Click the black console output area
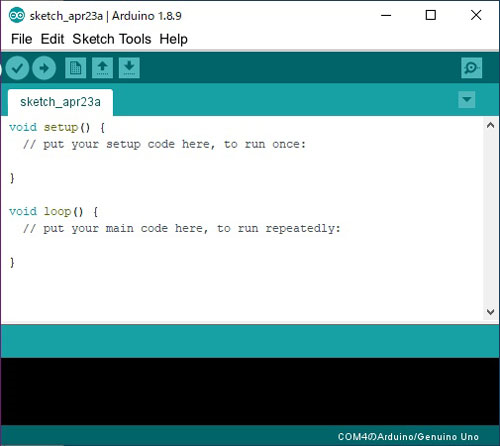 (x=250, y=391)
